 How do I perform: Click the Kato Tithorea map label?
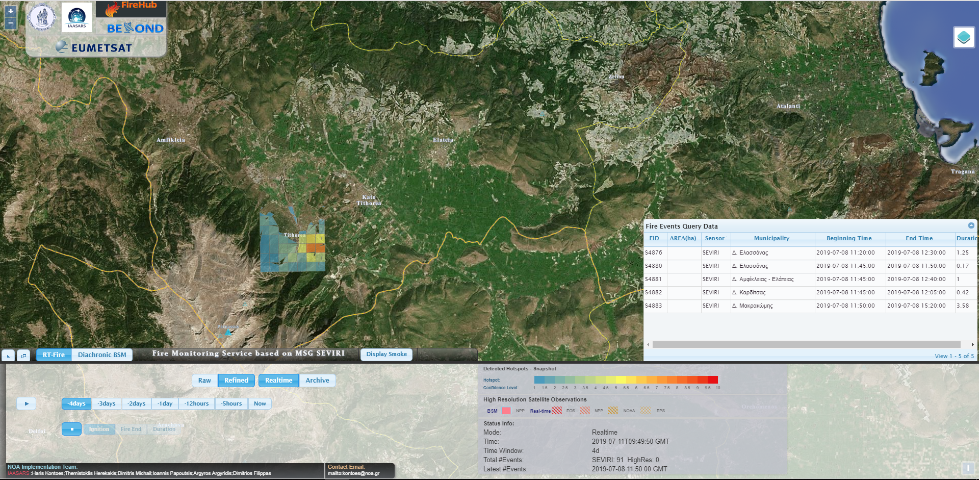pyautogui.click(x=369, y=200)
